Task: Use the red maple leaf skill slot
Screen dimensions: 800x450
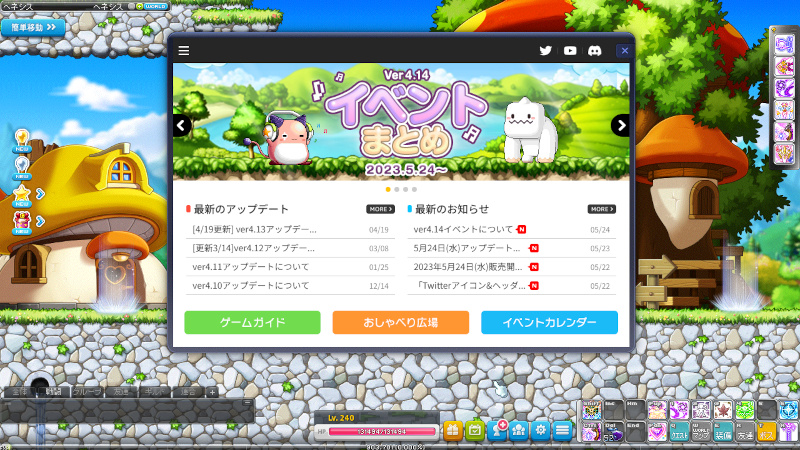Action: point(723,410)
